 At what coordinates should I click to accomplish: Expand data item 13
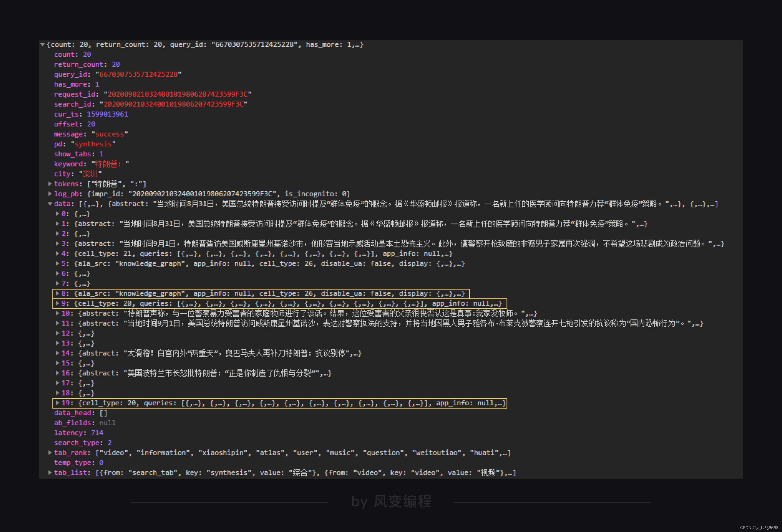pos(57,343)
